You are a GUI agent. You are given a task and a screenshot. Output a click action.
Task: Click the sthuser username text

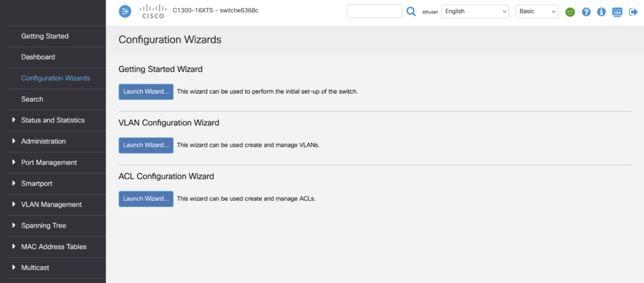click(x=430, y=12)
